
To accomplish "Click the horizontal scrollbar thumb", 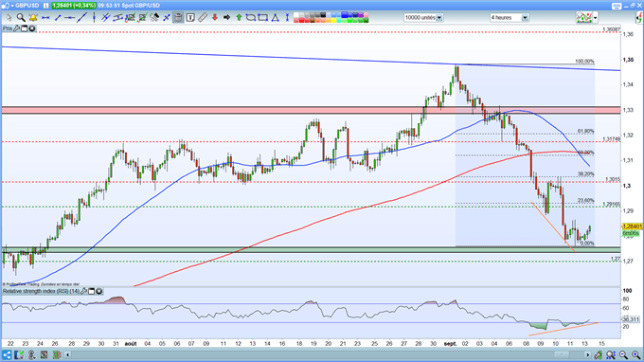I will 562,354.
